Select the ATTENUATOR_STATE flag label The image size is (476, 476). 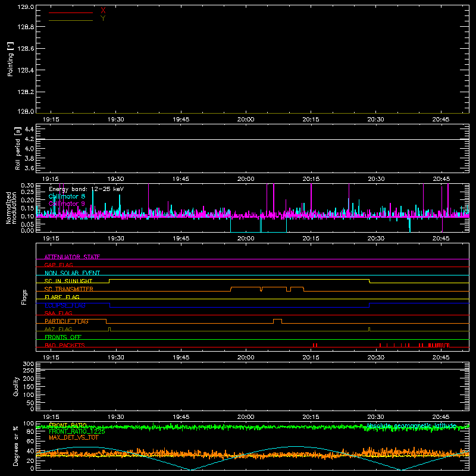tap(72, 257)
